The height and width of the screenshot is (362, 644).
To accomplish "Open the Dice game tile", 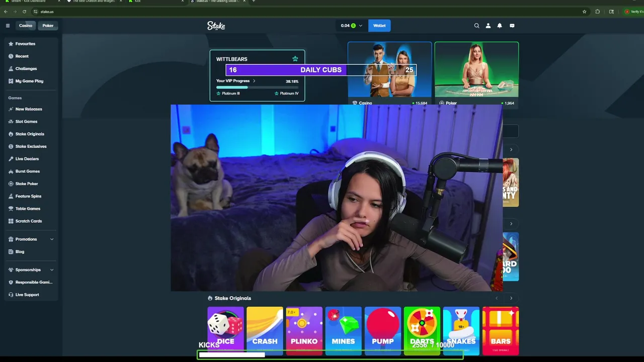I will click(x=225, y=330).
